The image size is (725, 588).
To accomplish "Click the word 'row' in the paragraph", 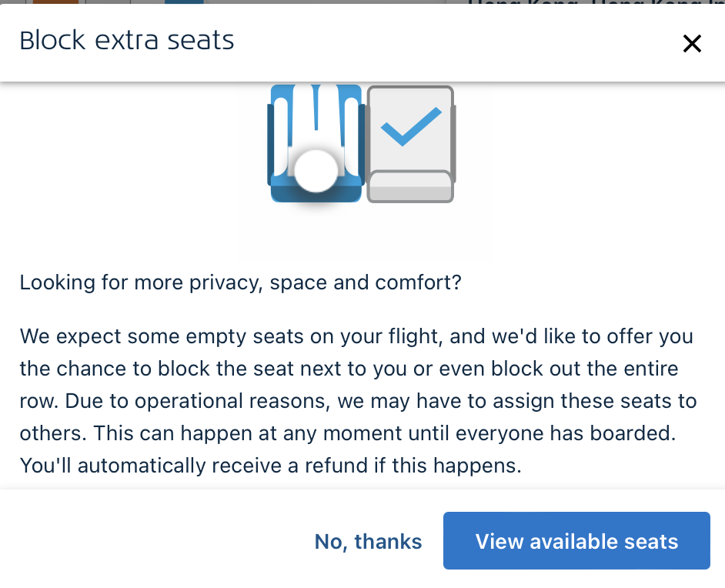I will tap(36, 401).
